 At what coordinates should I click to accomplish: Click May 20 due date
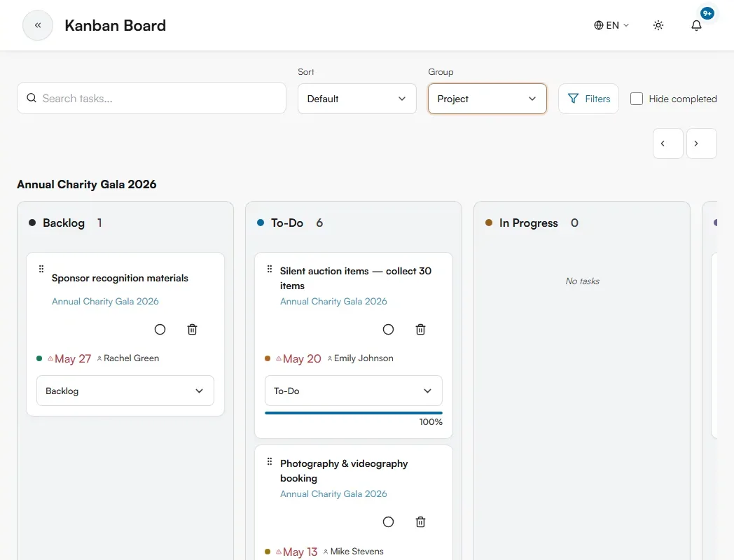click(x=302, y=359)
